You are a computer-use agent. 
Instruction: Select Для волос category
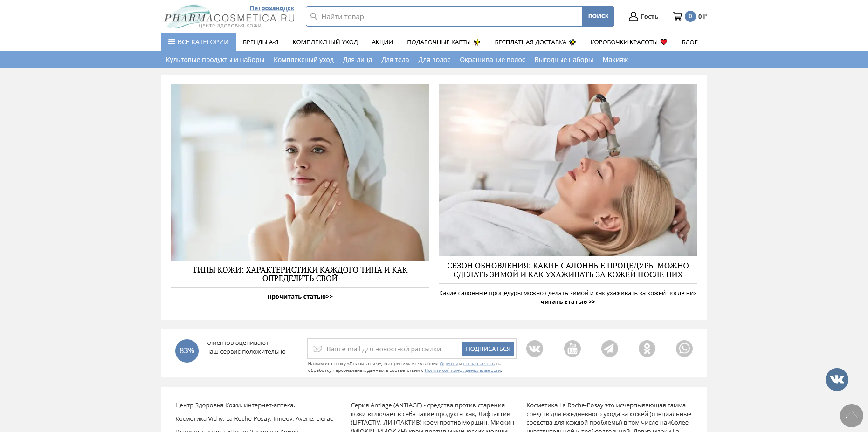coord(434,60)
